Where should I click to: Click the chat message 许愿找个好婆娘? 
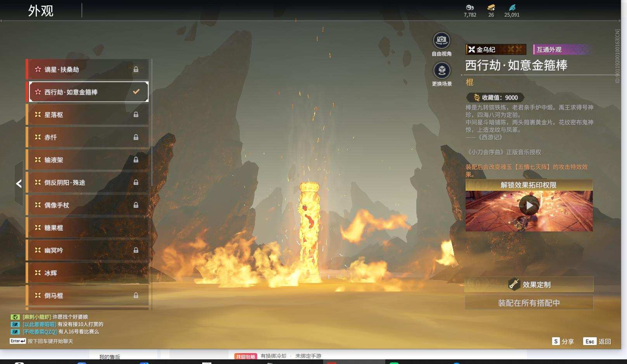[70, 317]
